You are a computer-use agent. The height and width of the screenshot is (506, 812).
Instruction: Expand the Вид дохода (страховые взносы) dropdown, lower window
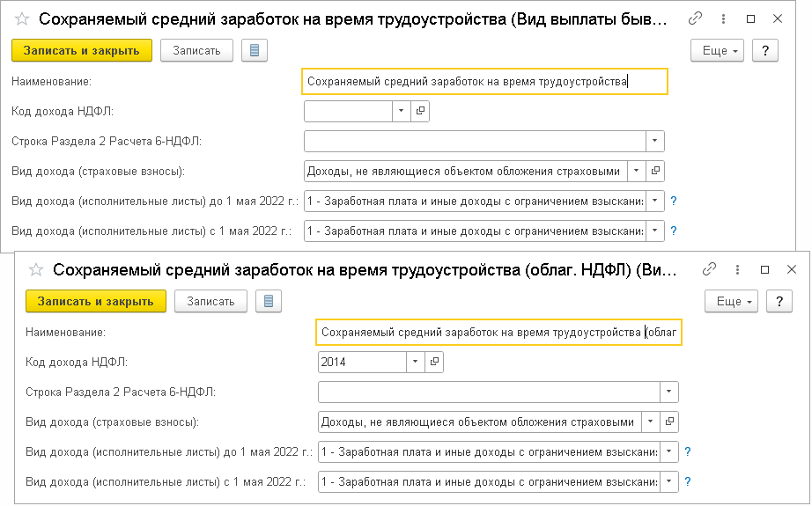click(650, 422)
